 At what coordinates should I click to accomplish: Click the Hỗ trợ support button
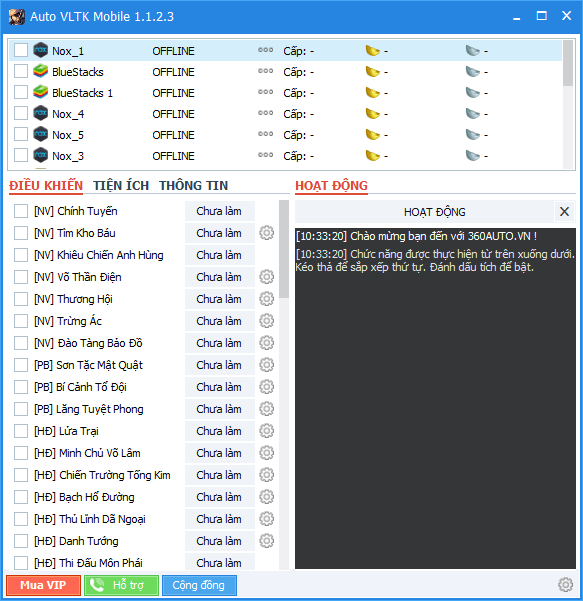(121, 585)
